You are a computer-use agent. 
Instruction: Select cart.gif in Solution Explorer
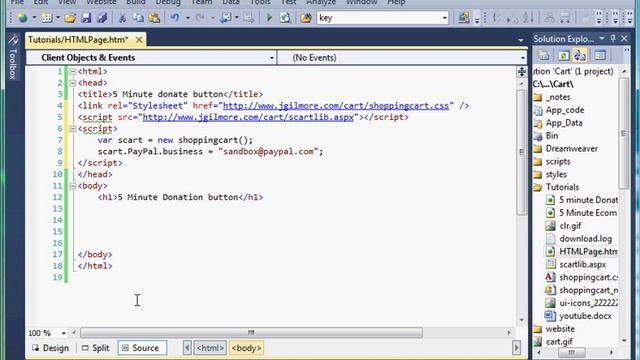(x=559, y=342)
